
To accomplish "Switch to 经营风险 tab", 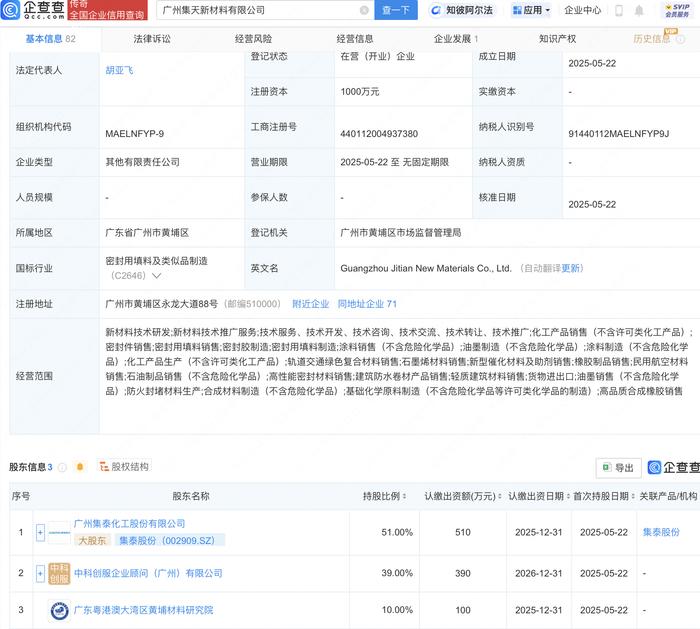I will point(253,39).
